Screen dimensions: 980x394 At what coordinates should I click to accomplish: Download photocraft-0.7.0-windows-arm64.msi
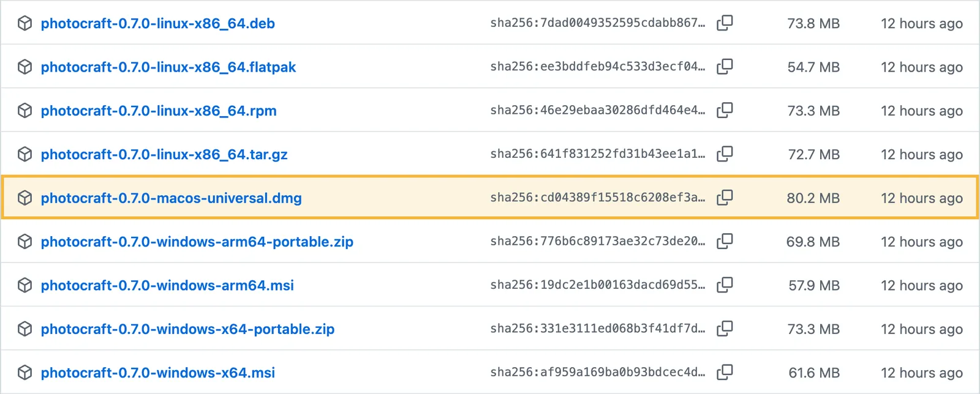click(167, 285)
